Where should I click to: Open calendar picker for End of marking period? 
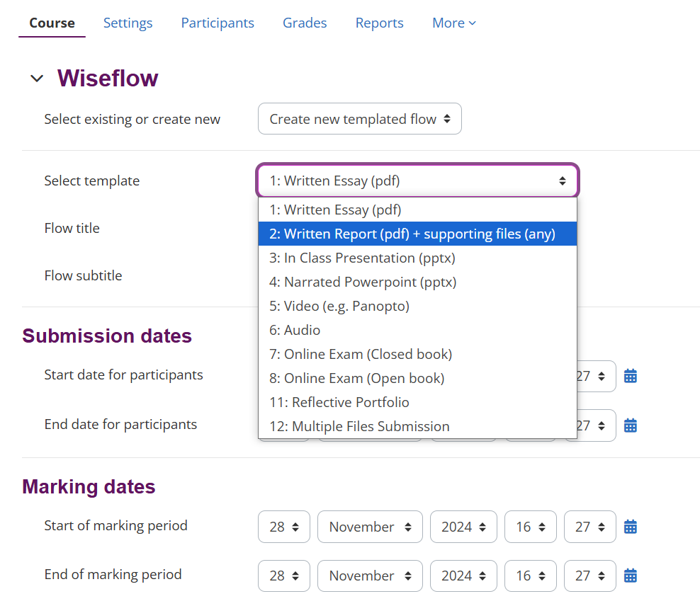(x=630, y=576)
